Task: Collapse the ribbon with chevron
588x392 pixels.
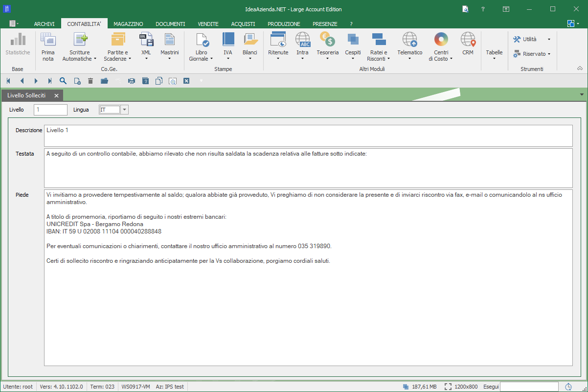Action: (580, 69)
